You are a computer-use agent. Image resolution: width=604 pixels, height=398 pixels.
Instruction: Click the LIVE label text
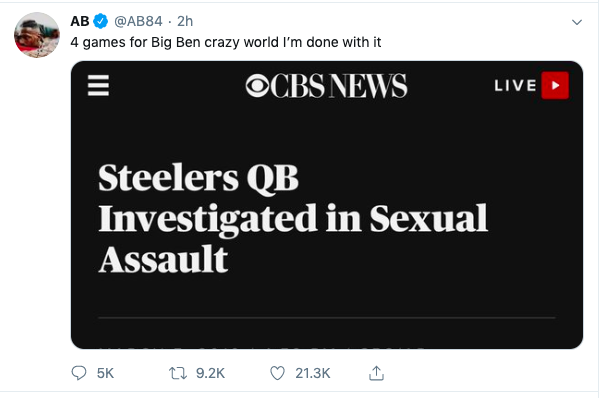[x=515, y=86]
